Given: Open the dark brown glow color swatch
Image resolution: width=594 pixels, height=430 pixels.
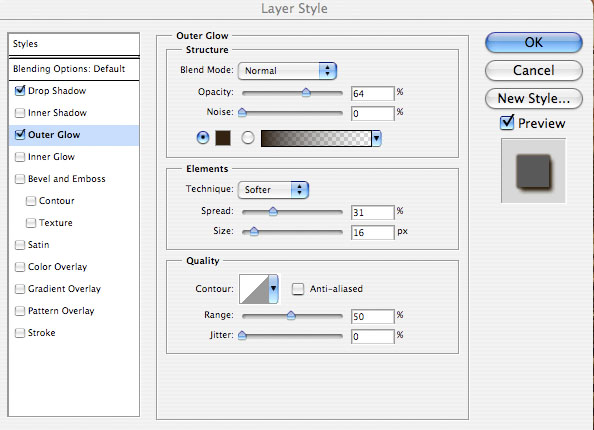Looking at the screenshot, I should point(223,138).
